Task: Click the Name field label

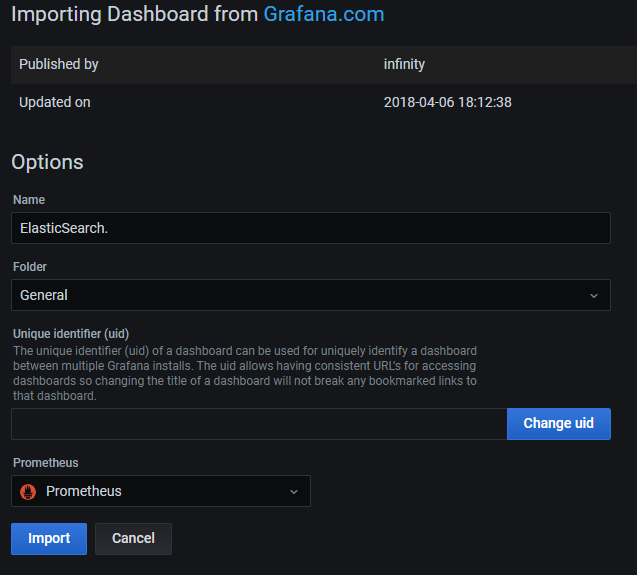Action: click(x=29, y=200)
